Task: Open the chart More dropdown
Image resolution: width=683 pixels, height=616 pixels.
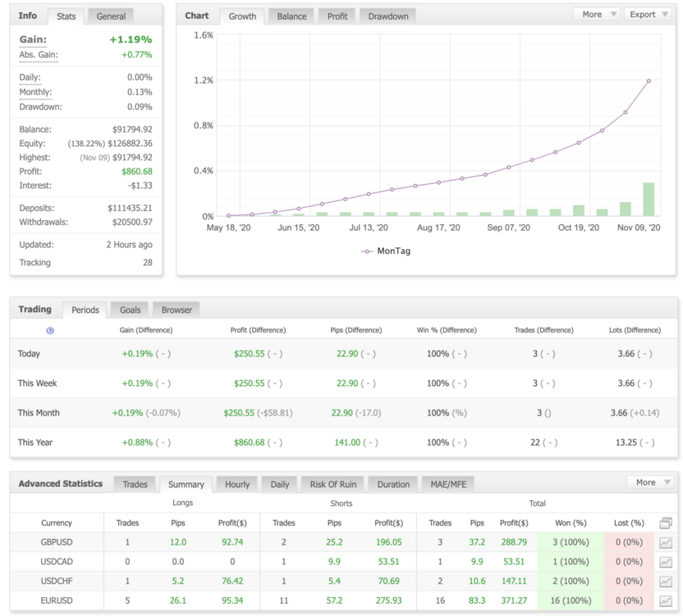Action: [x=596, y=15]
